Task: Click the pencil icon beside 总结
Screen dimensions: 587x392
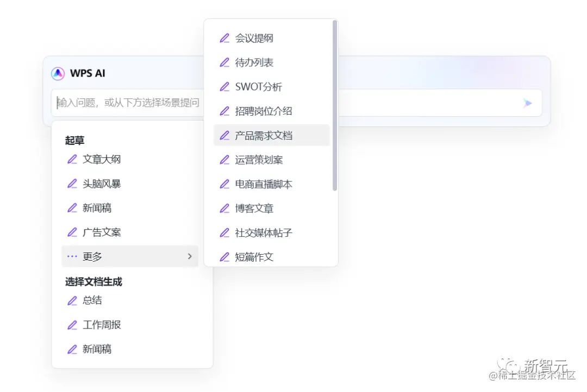Action: coord(72,300)
